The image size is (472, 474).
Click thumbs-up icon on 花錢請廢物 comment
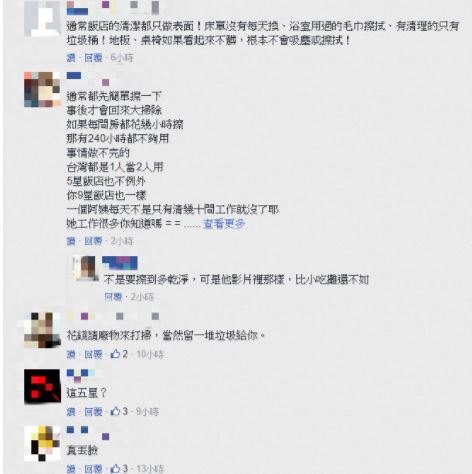[x=115, y=354]
